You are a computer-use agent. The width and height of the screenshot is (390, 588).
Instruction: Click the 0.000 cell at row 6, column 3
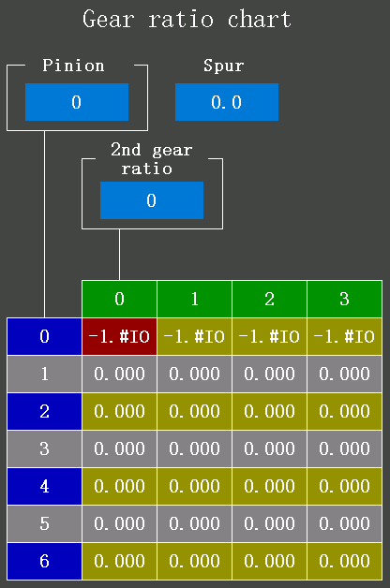pyautogui.click(x=345, y=562)
